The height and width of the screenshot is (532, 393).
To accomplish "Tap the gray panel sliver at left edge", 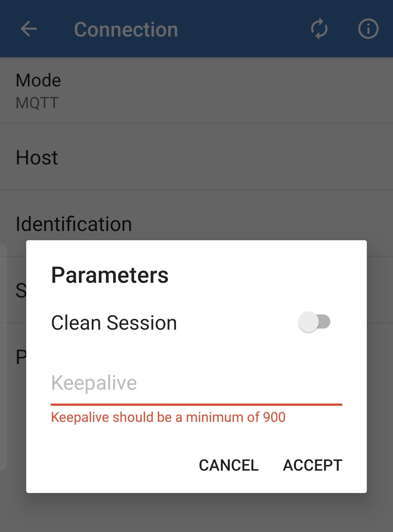I will (3, 357).
